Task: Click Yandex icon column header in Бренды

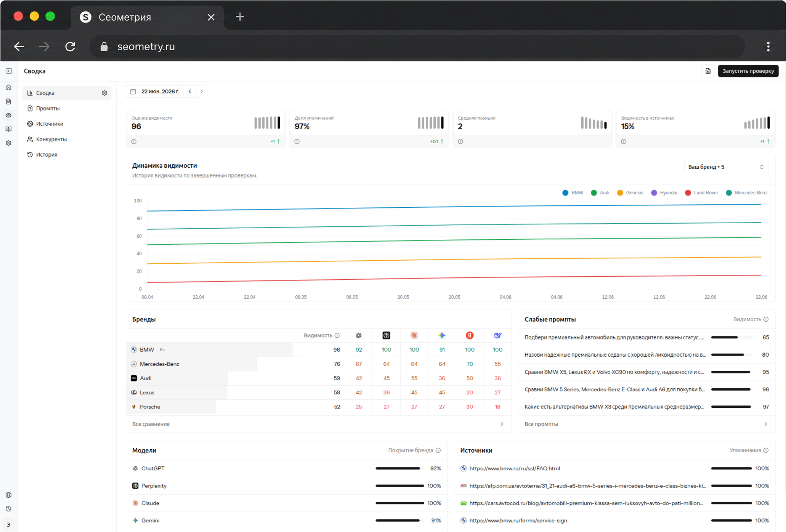Action: coord(470,335)
